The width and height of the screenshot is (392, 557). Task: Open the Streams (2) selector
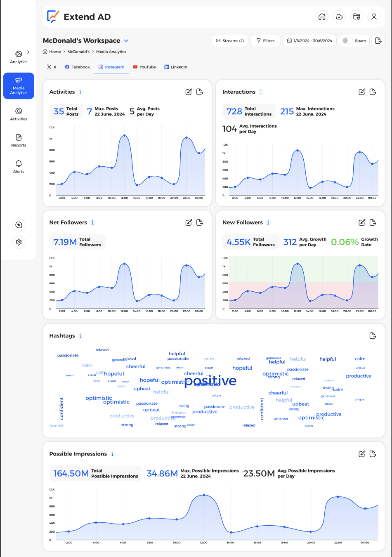tap(229, 40)
